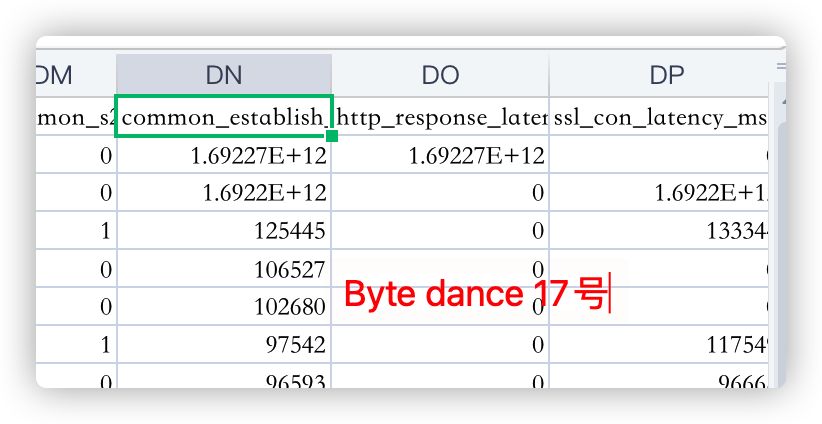Image resolution: width=822 pixels, height=424 pixels.
Task: Select the ssl_con_latency_ms header cell
Action: (660, 117)
